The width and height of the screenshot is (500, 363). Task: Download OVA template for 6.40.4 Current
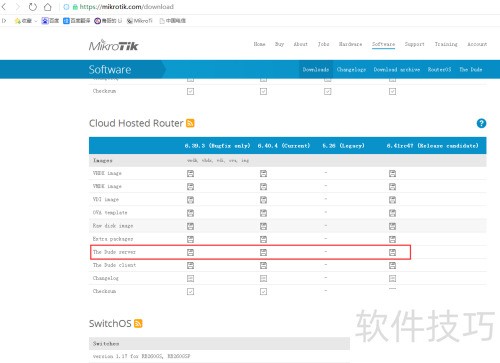tap(263, 213)
